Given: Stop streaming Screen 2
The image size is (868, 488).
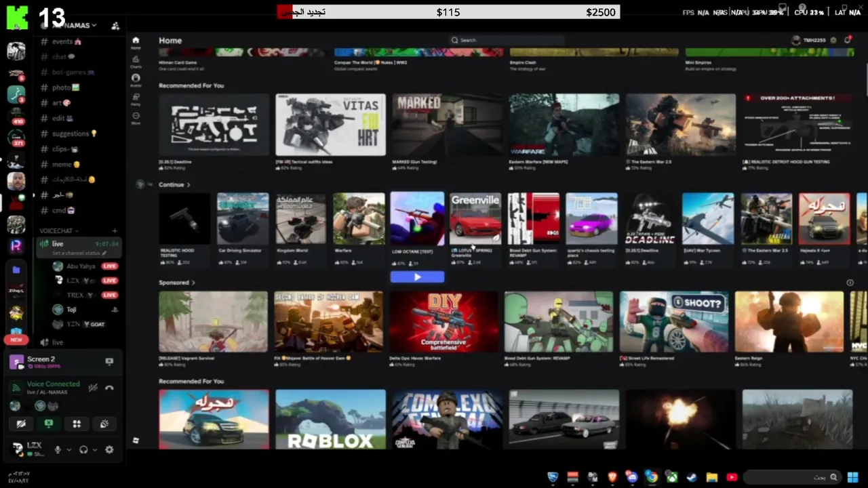Looking at the screenshot, I should [109, 362].
